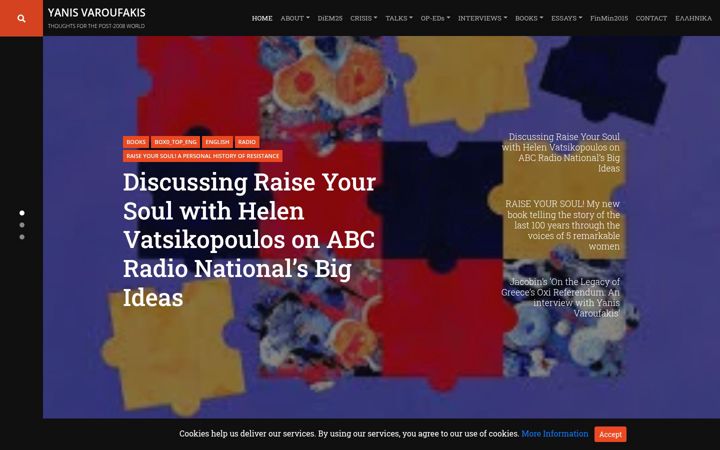Go to the HOME menu item
The width and height of the screenshot is (720, 450).
(262, 18)
